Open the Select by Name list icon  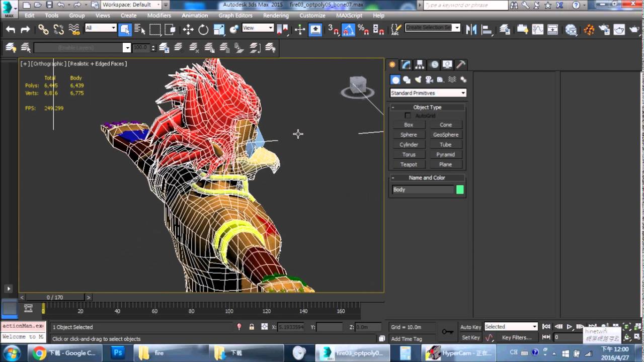click(140, 30)
